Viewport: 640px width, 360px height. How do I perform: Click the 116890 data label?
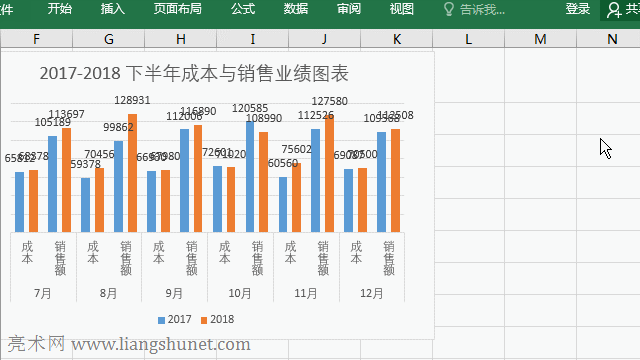click(198, 111)
